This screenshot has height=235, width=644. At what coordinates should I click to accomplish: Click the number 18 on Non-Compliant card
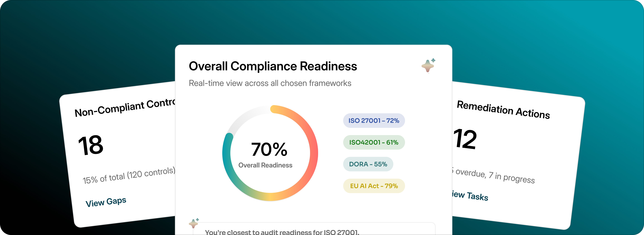click(x=91, y=145)
